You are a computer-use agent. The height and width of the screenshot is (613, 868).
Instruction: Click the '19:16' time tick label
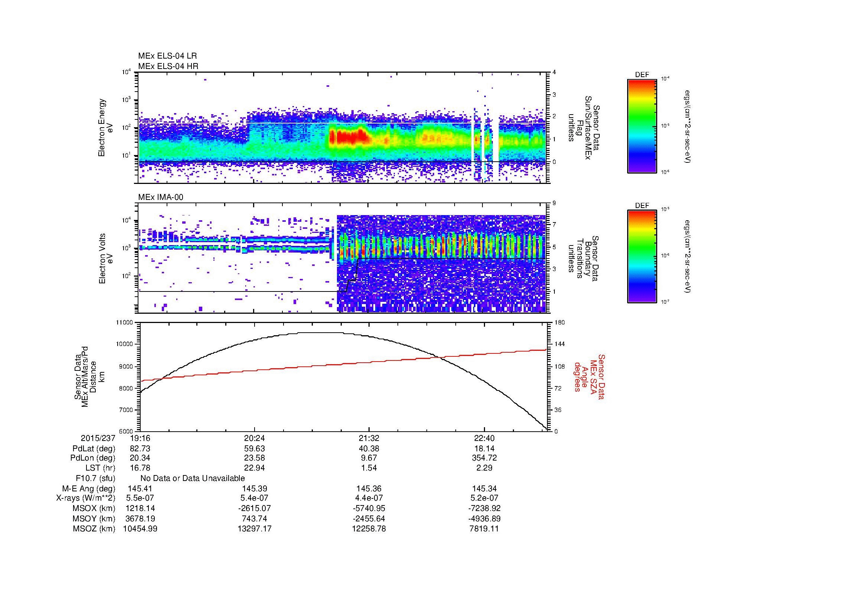click(140, 438)
